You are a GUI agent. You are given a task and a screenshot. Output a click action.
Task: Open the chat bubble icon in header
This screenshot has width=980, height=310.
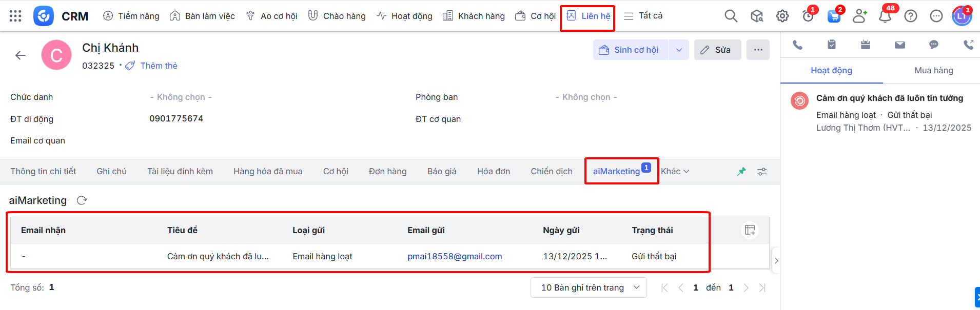point(936,16)
